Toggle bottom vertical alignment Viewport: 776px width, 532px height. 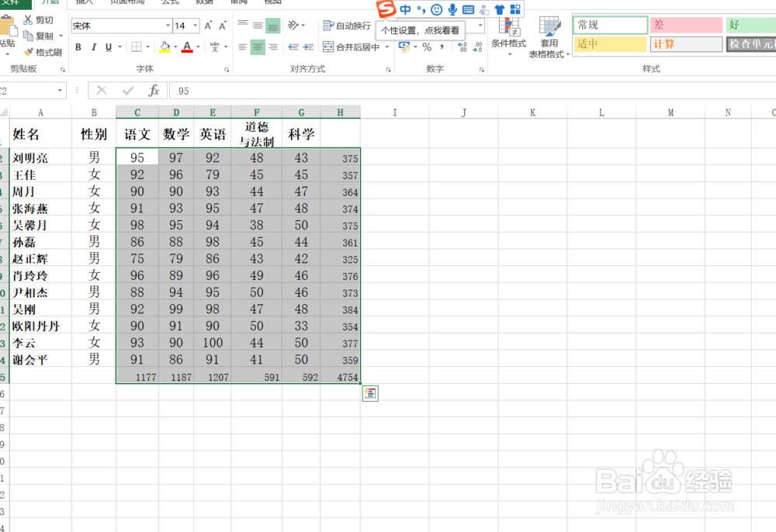(273, 26)
